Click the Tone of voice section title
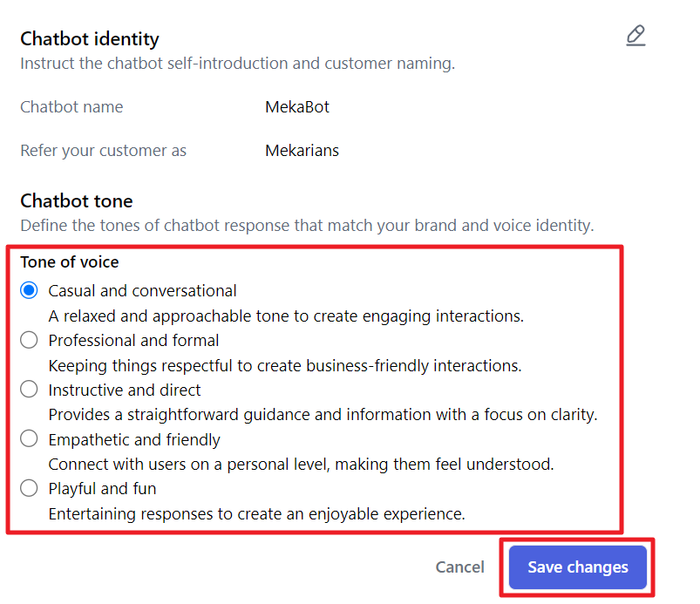 [70, 262]
